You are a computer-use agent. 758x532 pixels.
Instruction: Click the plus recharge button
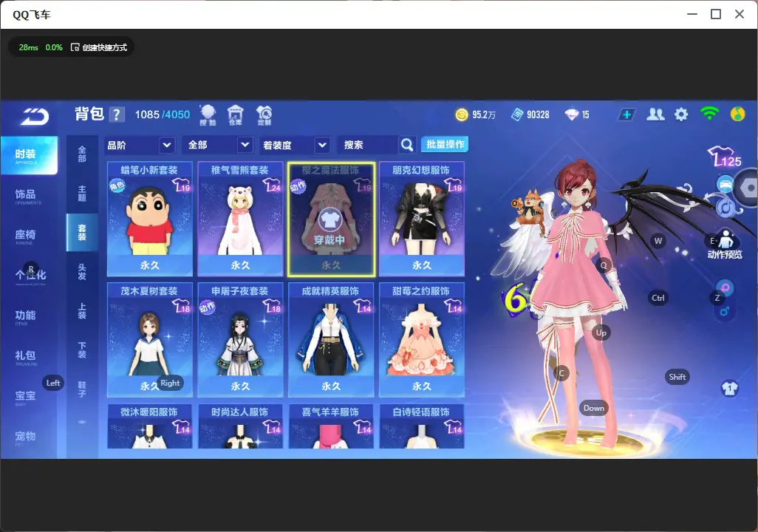tap(626, 115)
